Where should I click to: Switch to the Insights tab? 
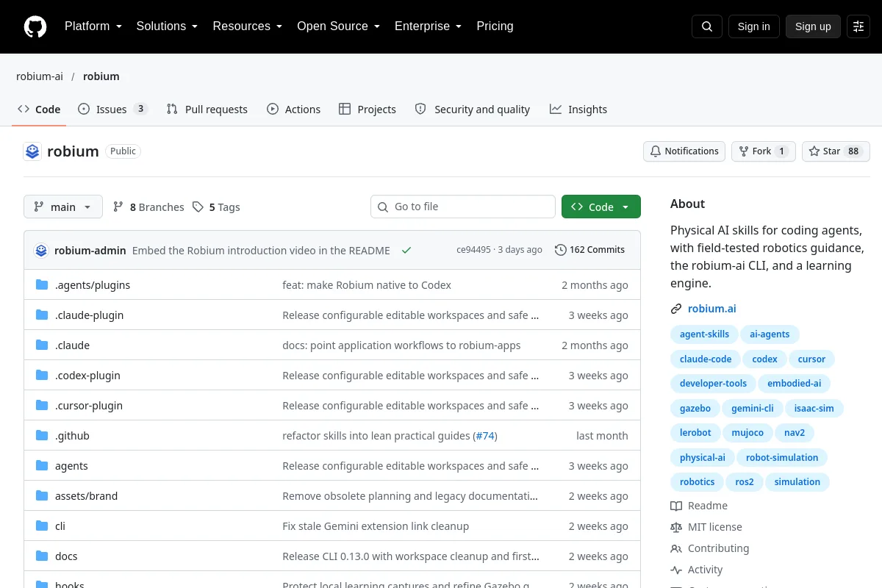point(578,110)
